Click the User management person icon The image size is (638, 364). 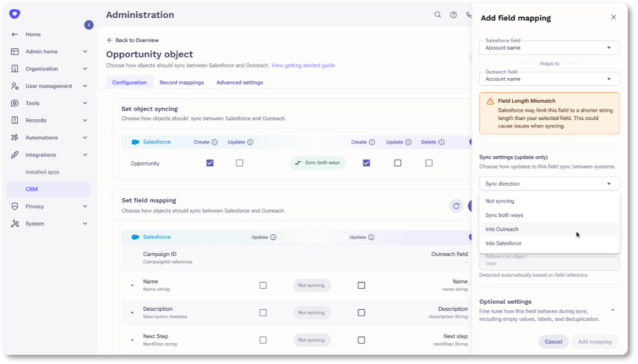click(14, 86)
